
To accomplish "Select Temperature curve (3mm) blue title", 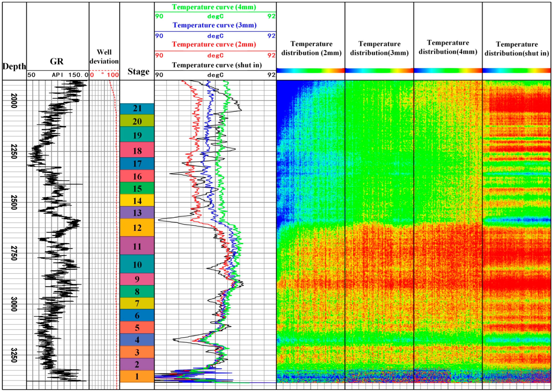I will click(x=215, y=25).
